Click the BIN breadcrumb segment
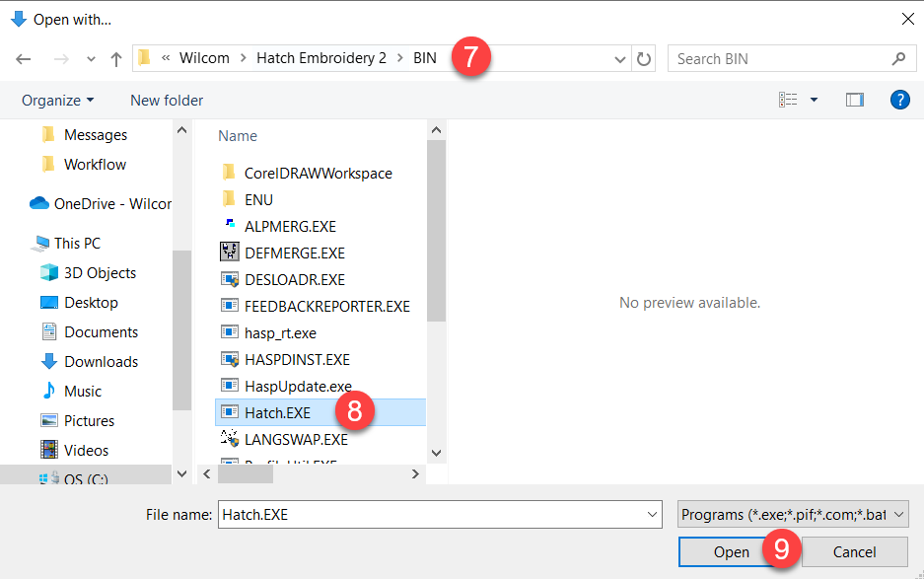The image size is (924, 579). (x=425, y=58)
